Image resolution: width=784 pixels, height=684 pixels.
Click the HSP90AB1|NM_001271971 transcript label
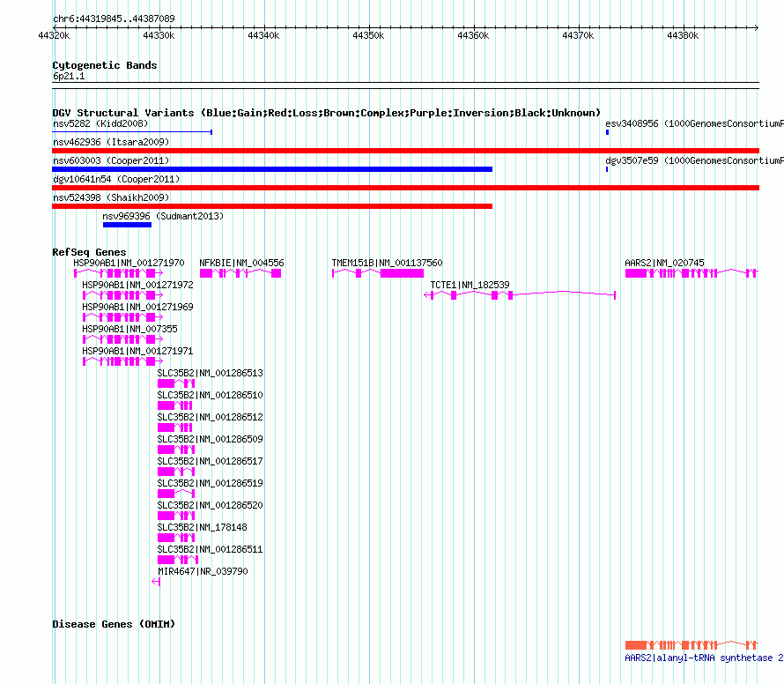(137, 351)
